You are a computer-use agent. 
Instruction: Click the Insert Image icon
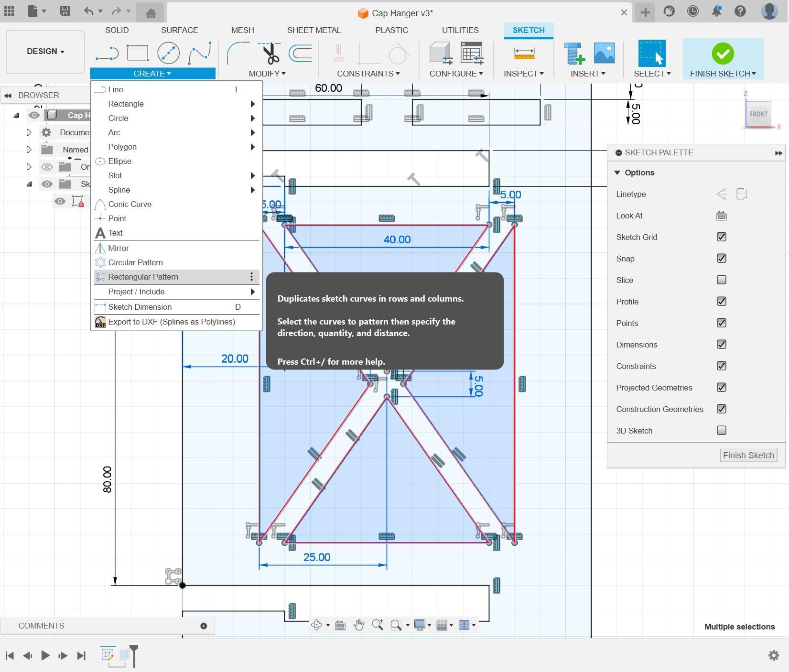point(604,53)
